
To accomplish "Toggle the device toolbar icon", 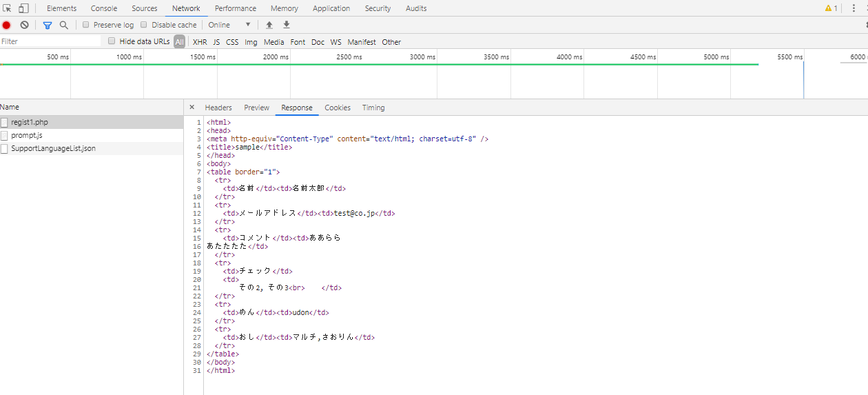I will 23,8.
